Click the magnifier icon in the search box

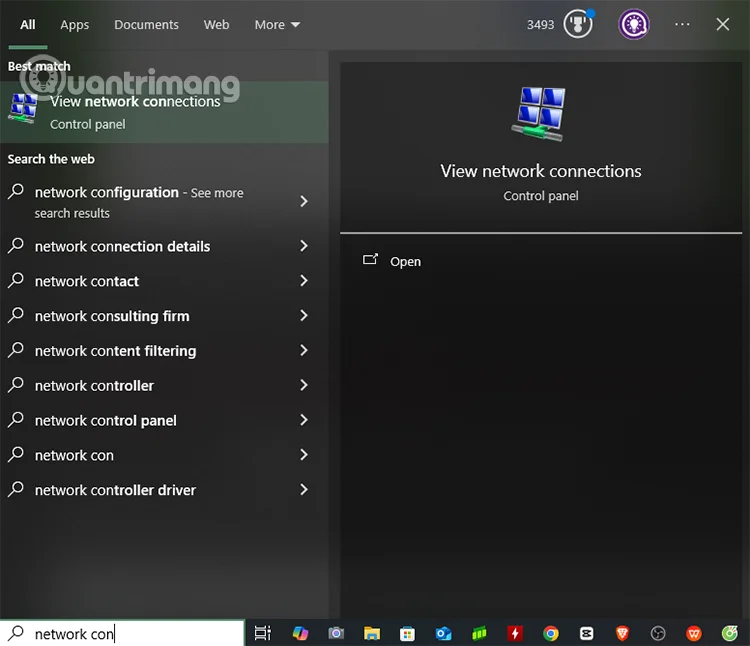tap(16, 633)
